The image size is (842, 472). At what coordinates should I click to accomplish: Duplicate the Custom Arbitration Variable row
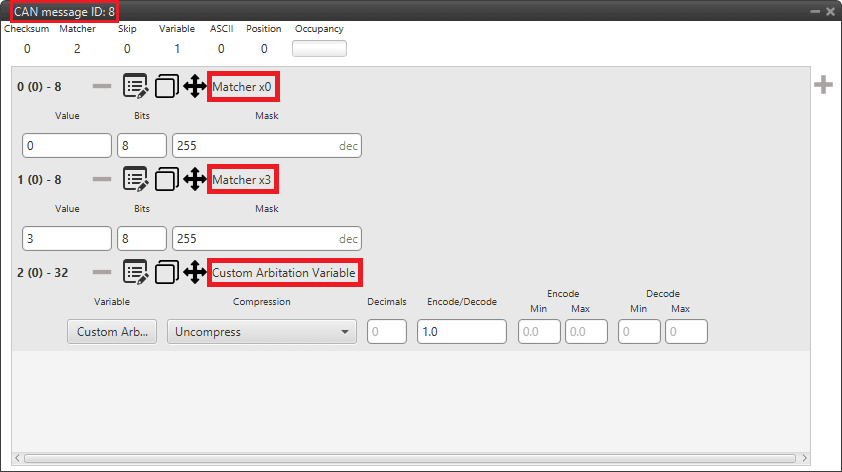point(167,272)
